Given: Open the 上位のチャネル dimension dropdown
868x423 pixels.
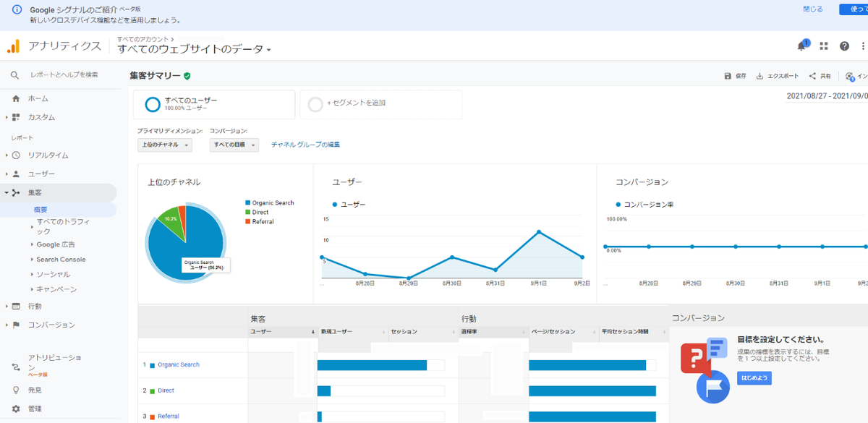Looking at the screenshot, I should (x=165, y=145).
